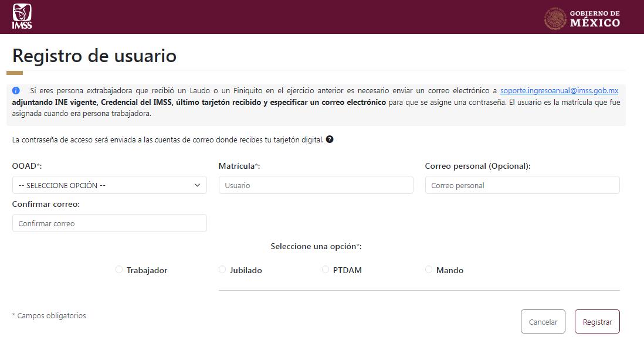Click the Registro de usuario heading
Image resolution: width=644 pixels, height=337 pixels.
(x=94, y=56)
